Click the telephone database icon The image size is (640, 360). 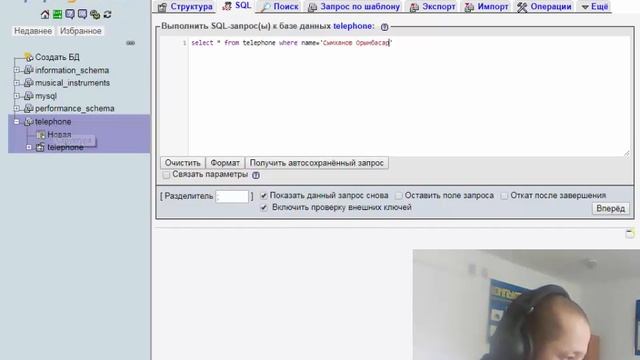click(x=28, y=122)
